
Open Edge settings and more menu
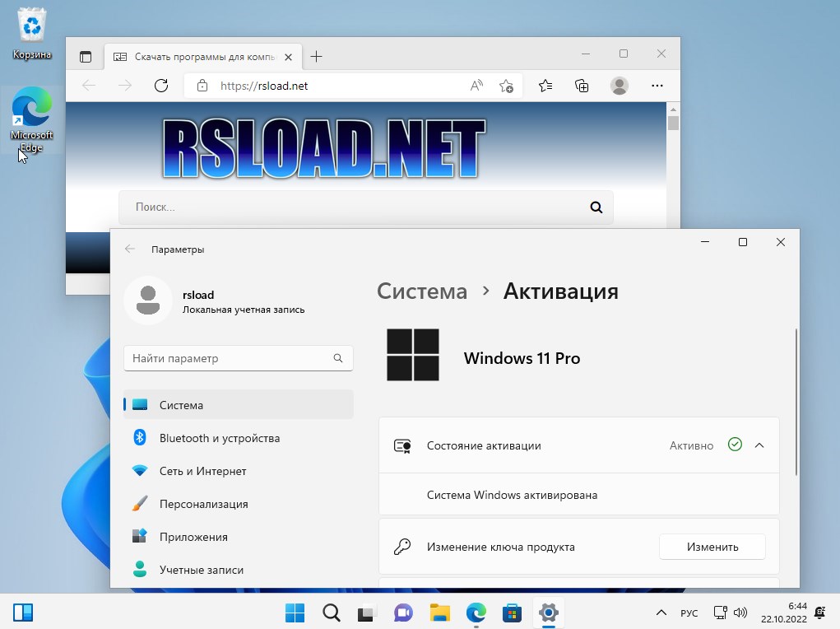pos(657,86)
